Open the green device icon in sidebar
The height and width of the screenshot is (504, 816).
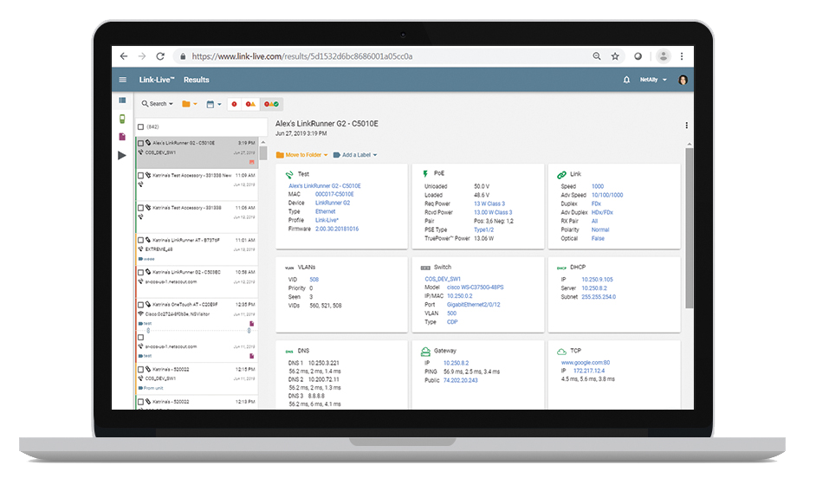pos(122,119)
